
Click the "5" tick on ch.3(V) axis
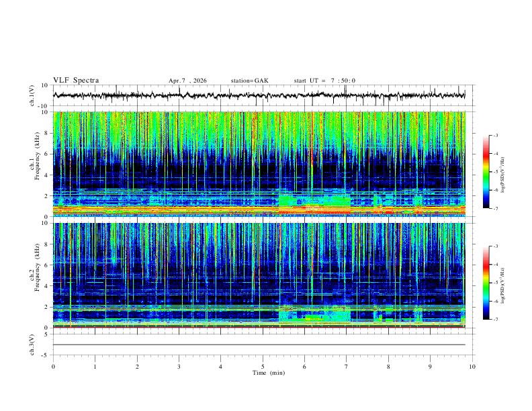[x=47, y=334]
